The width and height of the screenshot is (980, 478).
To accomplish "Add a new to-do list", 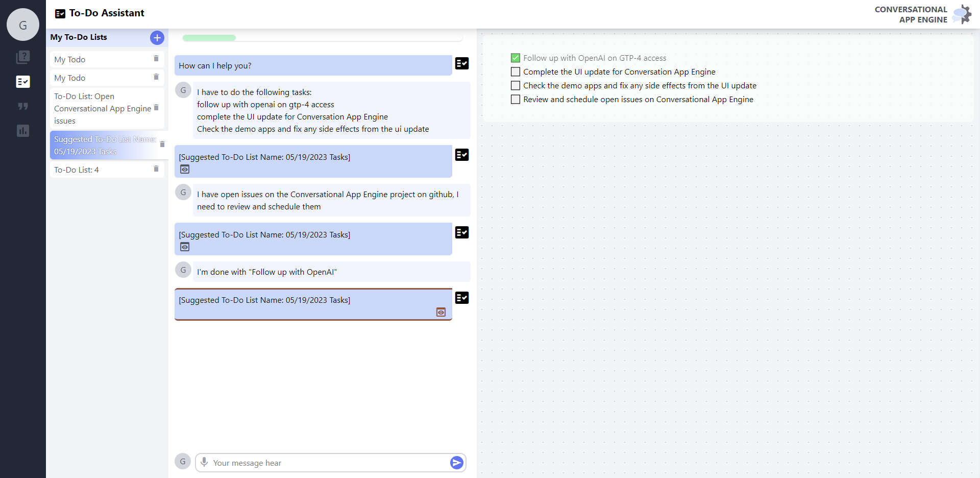I will (x=157, y=38).
